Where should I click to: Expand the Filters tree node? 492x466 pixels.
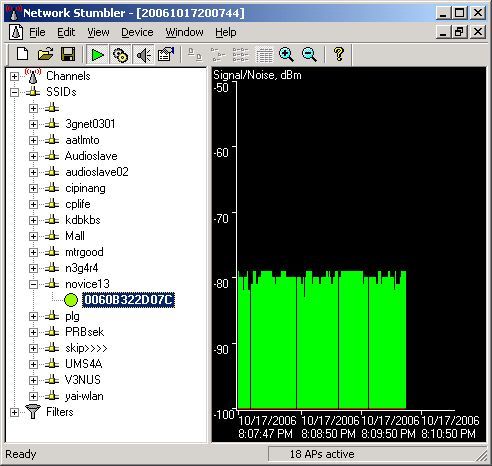pos(14,412)
